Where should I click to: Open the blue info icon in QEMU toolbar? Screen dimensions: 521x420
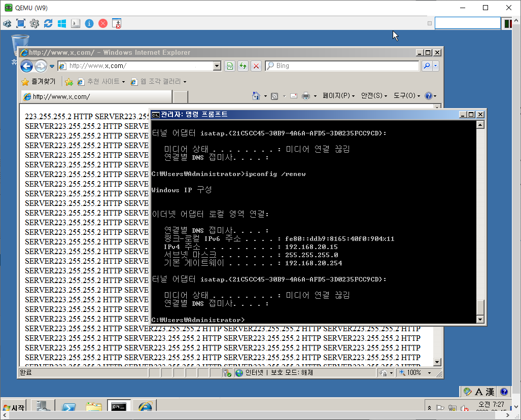click(x=89, y=24)
